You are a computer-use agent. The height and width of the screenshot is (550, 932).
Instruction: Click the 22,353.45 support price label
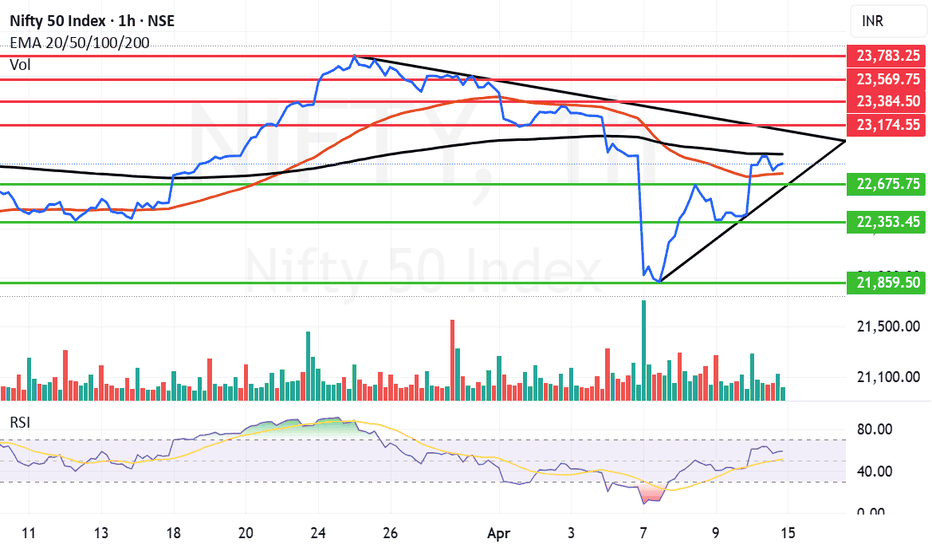[x=886, y=222]
